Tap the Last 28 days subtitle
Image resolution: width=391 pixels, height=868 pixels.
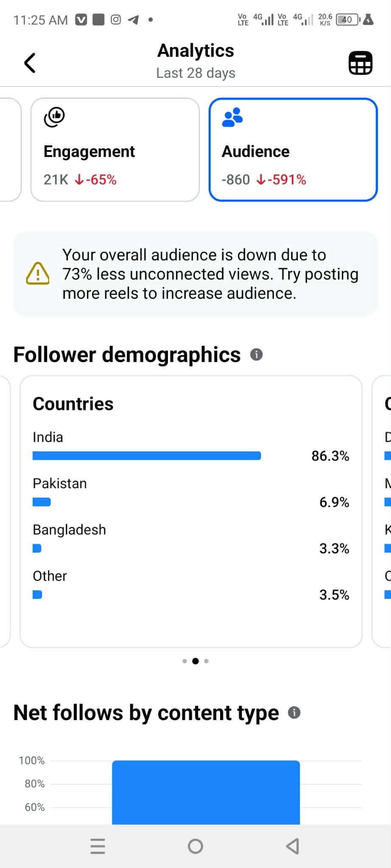click(195, 73)
